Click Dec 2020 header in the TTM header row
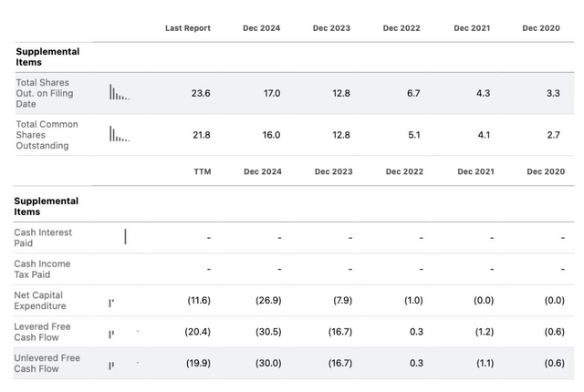 click(545, 171)
